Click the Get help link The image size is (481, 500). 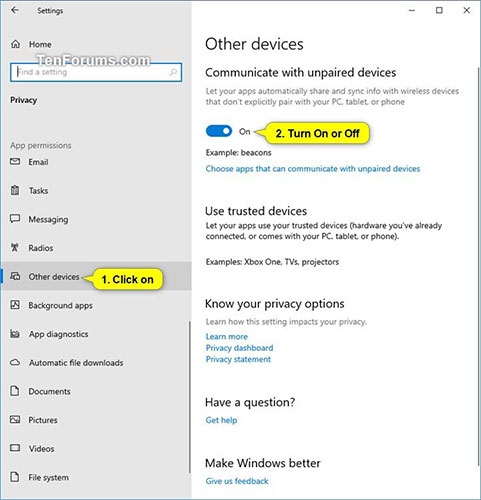coord(221,420)
